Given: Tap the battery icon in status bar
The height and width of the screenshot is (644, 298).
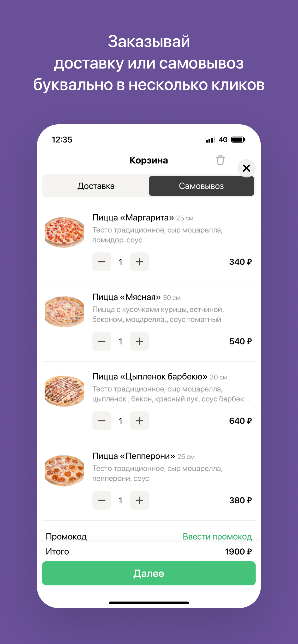Looking at the screenshot, I should tap(238, 139).
